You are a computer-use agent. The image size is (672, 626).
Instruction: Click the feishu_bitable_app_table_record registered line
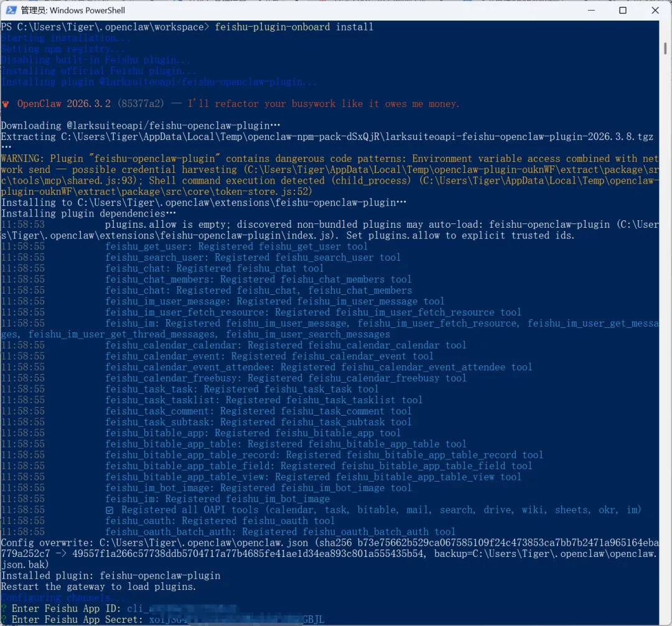[x=324, y=455]
